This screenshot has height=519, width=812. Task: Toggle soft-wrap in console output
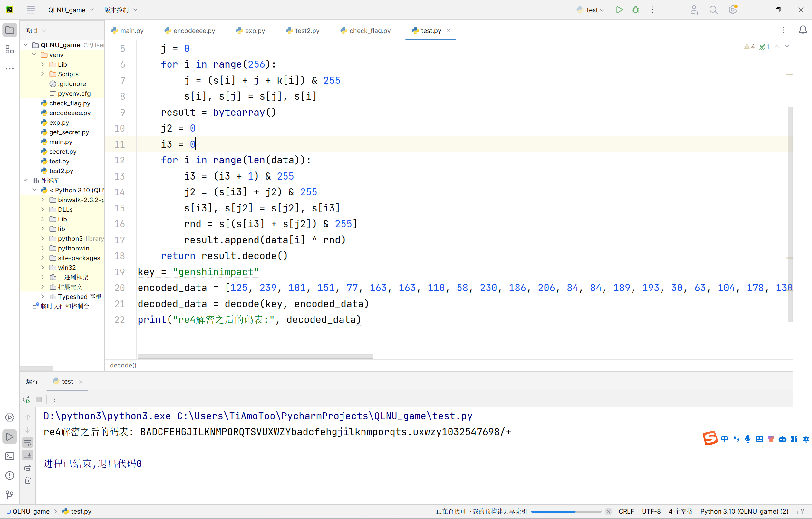[28, 442]
